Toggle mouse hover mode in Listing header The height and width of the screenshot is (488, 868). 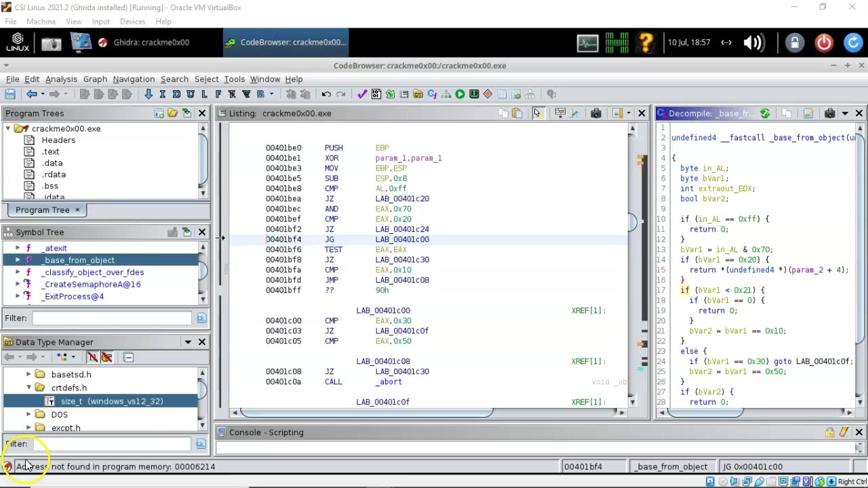tap(538, 113)
